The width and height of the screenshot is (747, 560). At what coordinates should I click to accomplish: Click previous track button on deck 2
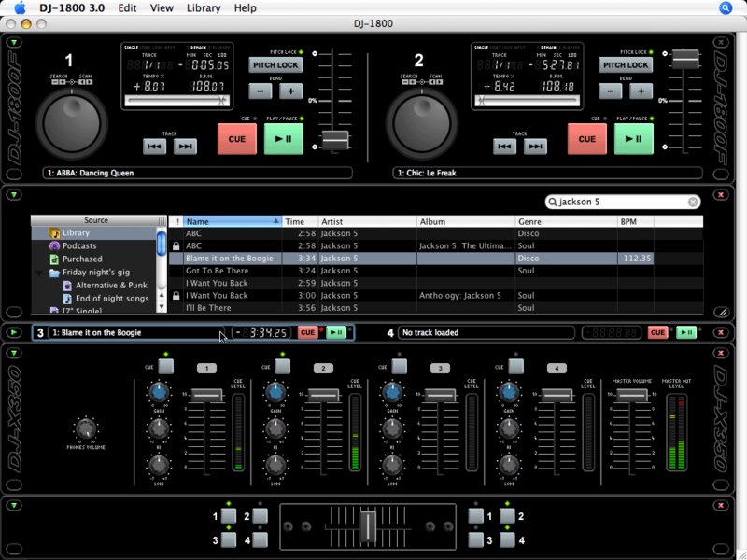[x=504, y=147]
